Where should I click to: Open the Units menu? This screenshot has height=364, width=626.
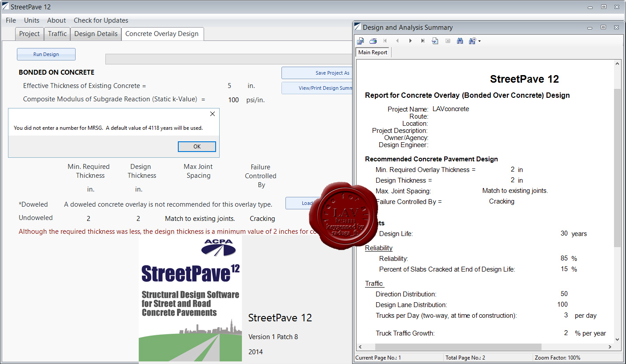[32, 20]
